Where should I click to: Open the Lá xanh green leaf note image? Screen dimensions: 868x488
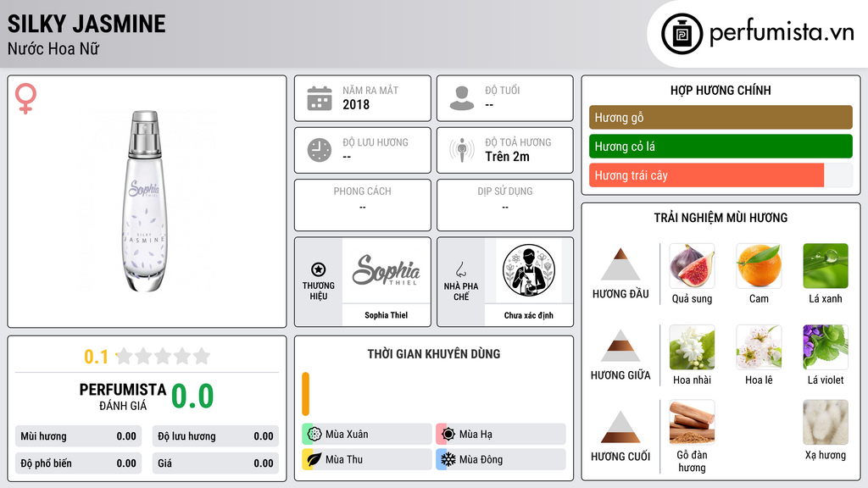tap(826, 265)
